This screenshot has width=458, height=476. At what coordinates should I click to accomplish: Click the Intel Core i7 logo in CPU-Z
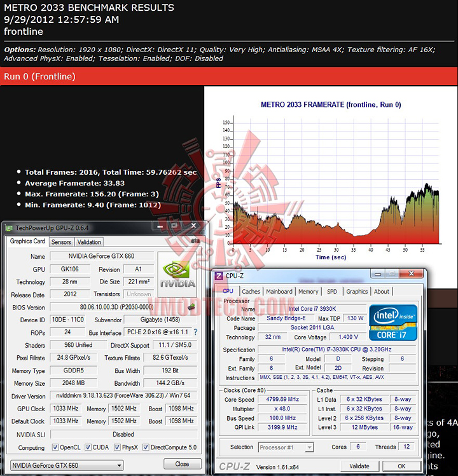(x=393, y=323)
